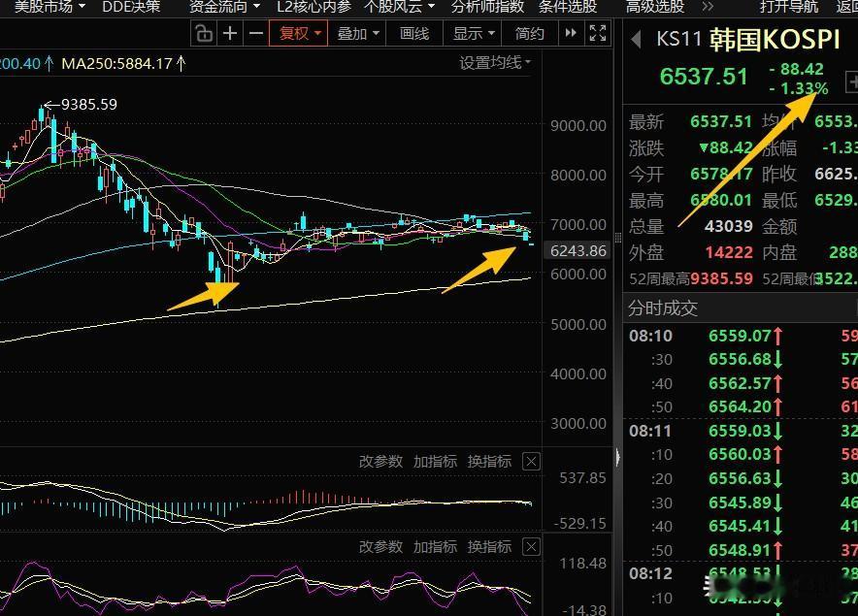Zoom out chart with minus icon

pos(255,33)
